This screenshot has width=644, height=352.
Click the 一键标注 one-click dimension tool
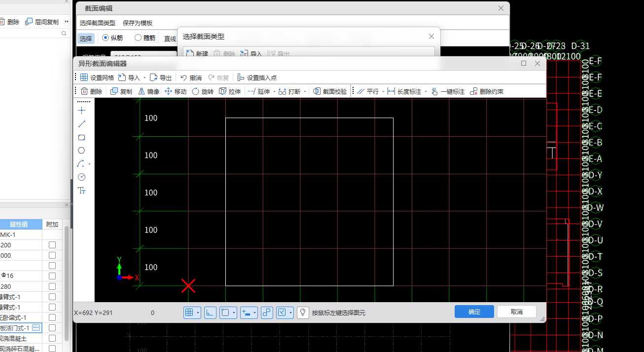click(448, 91)
